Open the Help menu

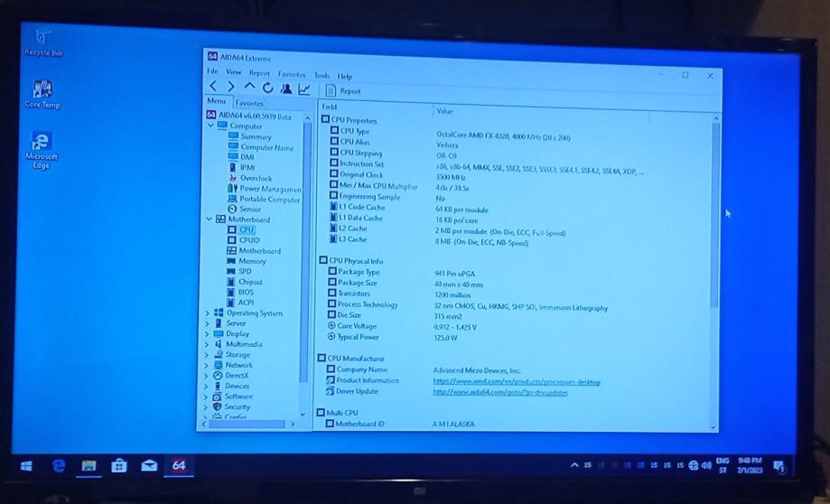345,76
